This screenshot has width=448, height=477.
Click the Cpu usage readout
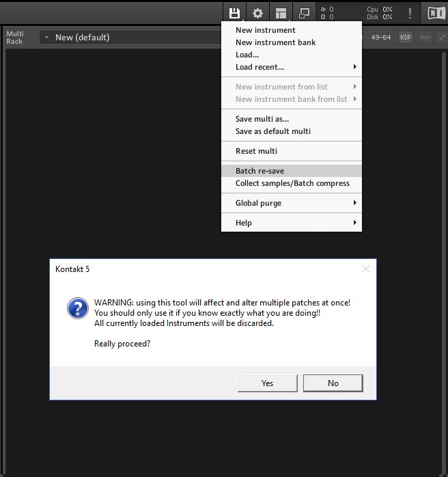click(379, 10)
